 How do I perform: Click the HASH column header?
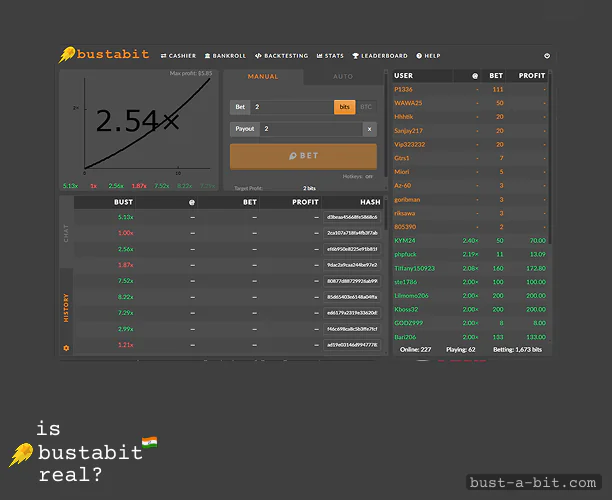pyautogui.click(x=370, y=202)
